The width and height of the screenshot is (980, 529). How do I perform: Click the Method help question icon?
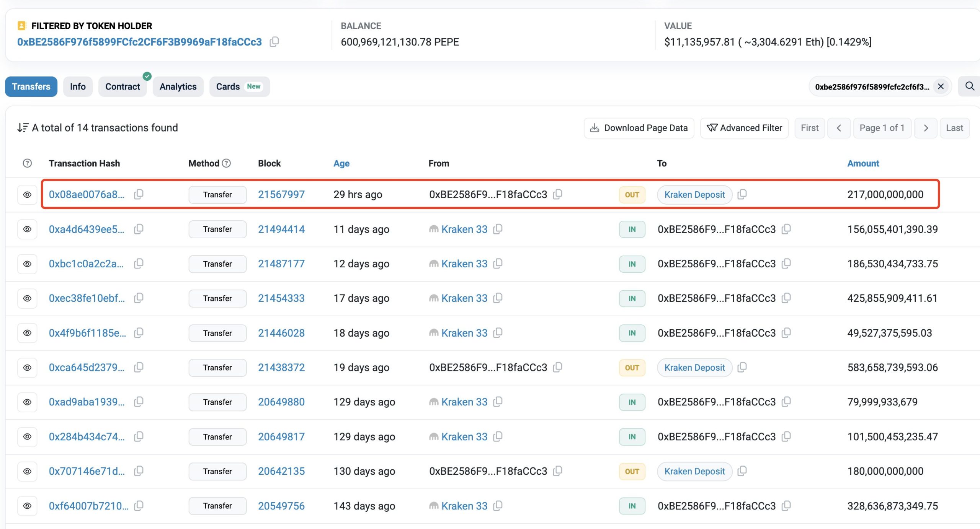[x=226, y=163]
